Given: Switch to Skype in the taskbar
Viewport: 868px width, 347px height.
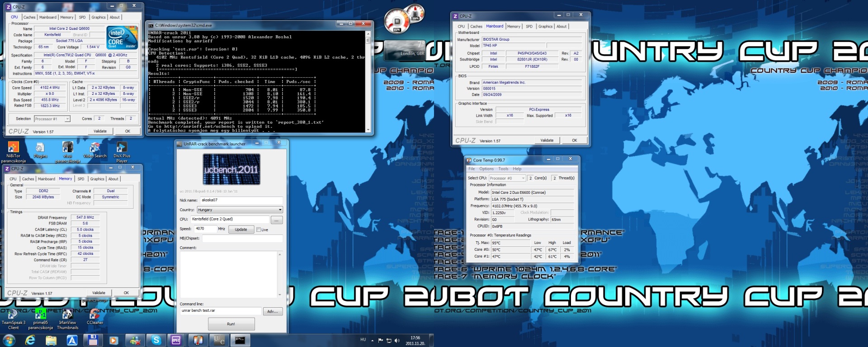Looking at the screenshot, I should pyautogui.click(x=156, y=340).
